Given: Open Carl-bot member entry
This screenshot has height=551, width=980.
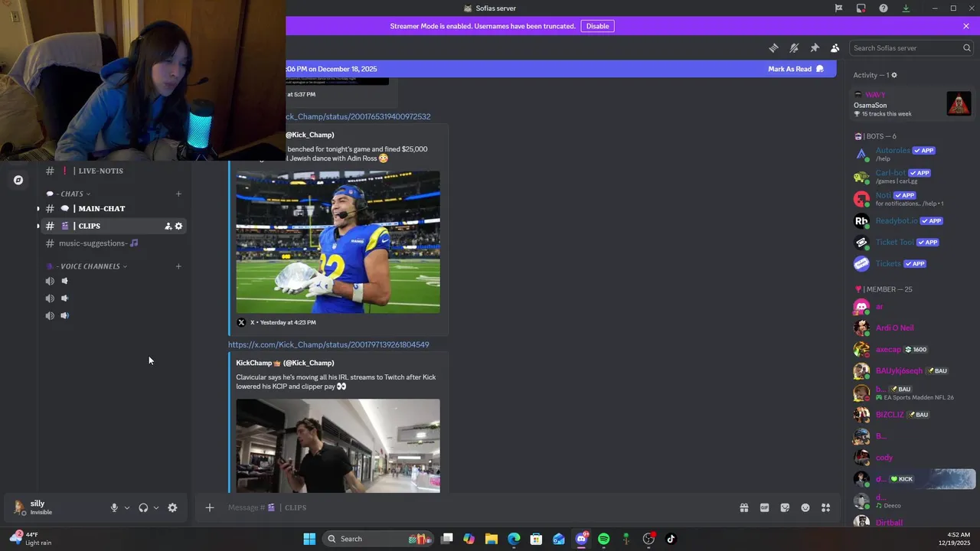Looking at the screenshot, I should coord(911,176).
